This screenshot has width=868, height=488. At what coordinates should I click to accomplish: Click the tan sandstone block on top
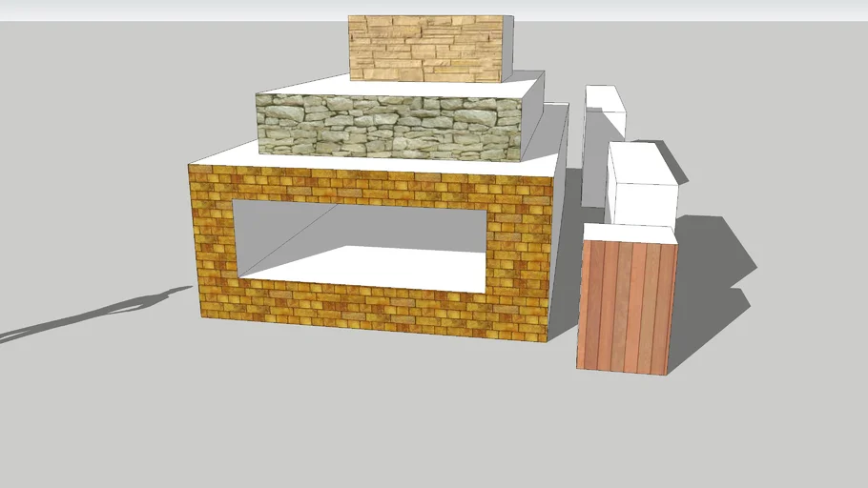pos(424,48)
